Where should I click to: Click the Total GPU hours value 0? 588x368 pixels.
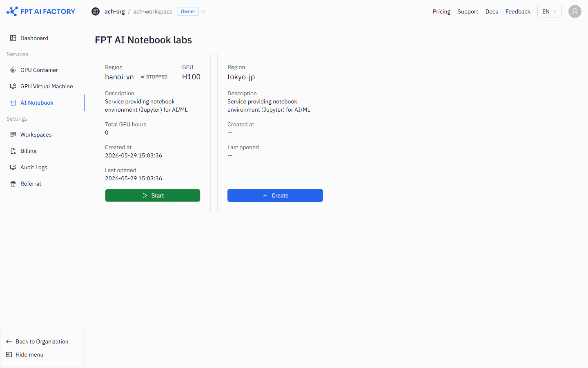(107, 132)
